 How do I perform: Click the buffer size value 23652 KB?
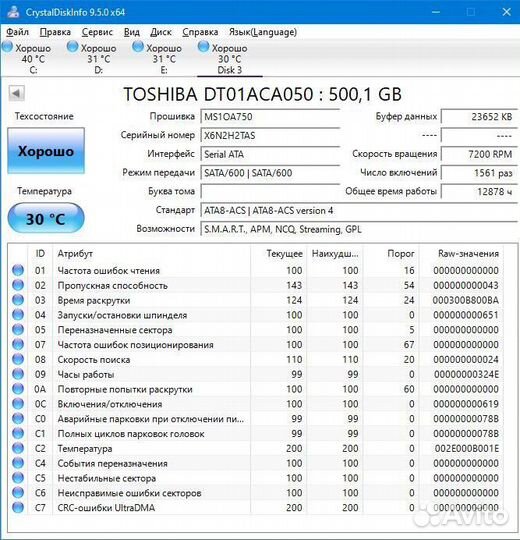pos(479,116)
